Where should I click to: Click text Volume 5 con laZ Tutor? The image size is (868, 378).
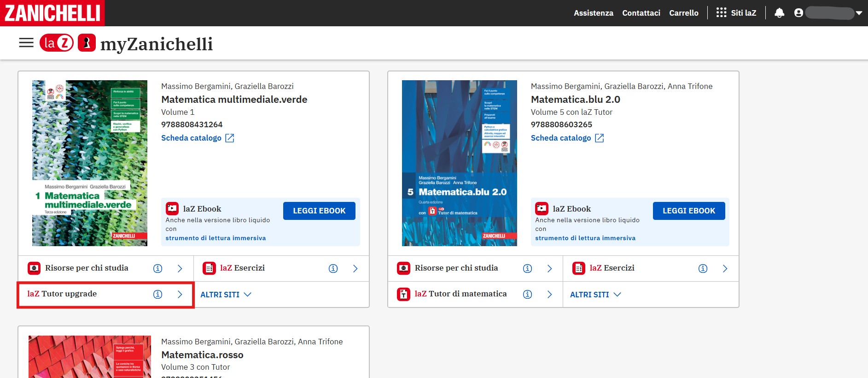click(571, 112)
